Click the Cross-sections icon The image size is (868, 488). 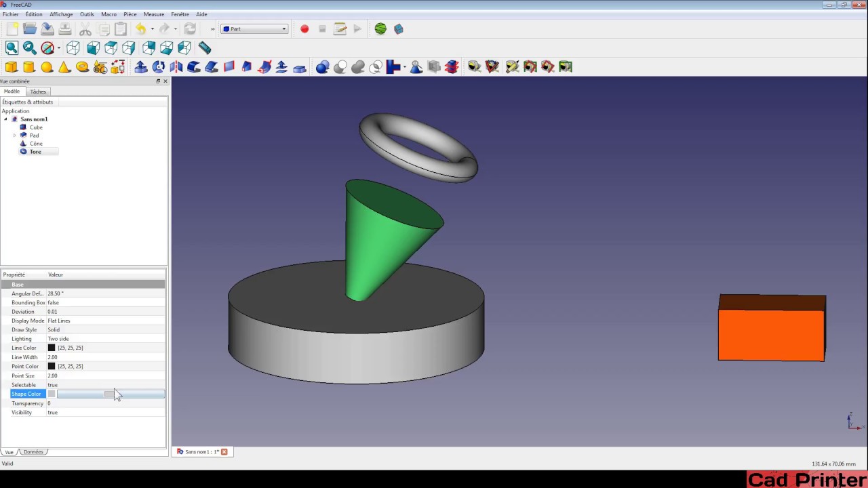[452, 66]
